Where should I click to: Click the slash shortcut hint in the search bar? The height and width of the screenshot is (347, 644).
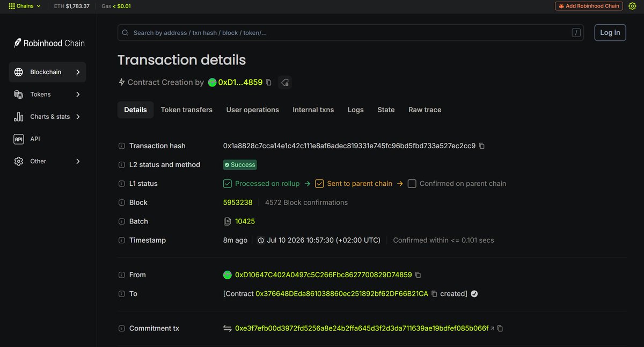point(576,33)
